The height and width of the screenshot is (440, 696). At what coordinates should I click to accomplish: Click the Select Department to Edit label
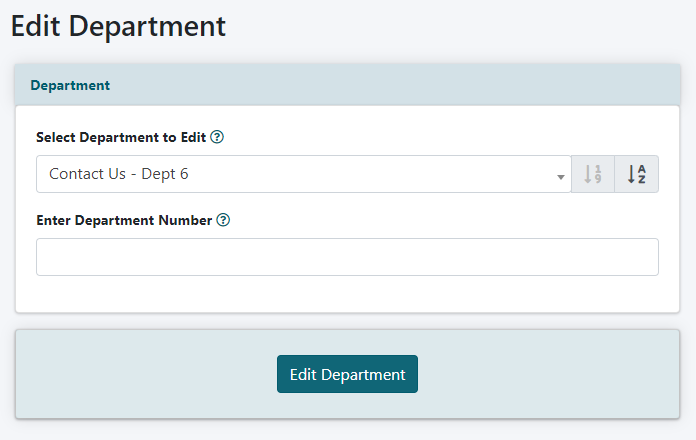(x=121, y=137)
